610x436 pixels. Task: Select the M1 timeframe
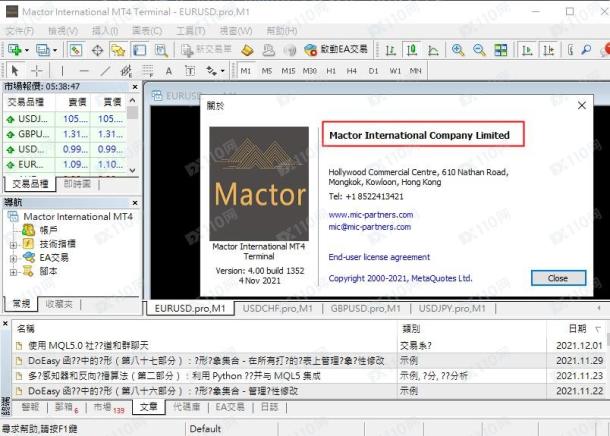click(x=246, y=71)
